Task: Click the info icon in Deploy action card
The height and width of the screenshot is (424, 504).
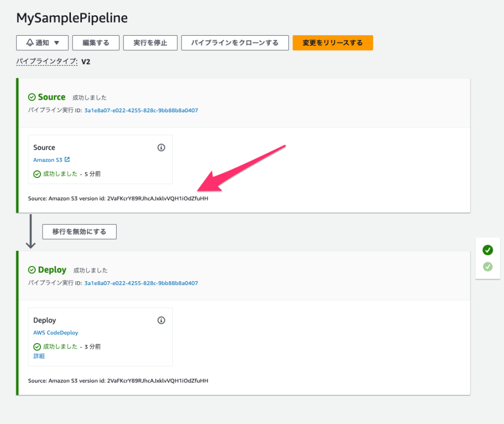Action: point(161,320)
